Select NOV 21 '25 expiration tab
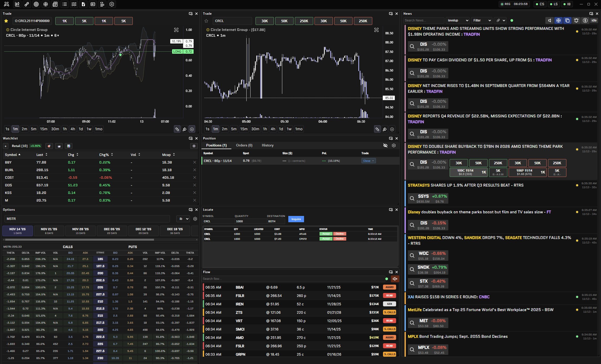 pyautogui.click(x=49, y=231)
